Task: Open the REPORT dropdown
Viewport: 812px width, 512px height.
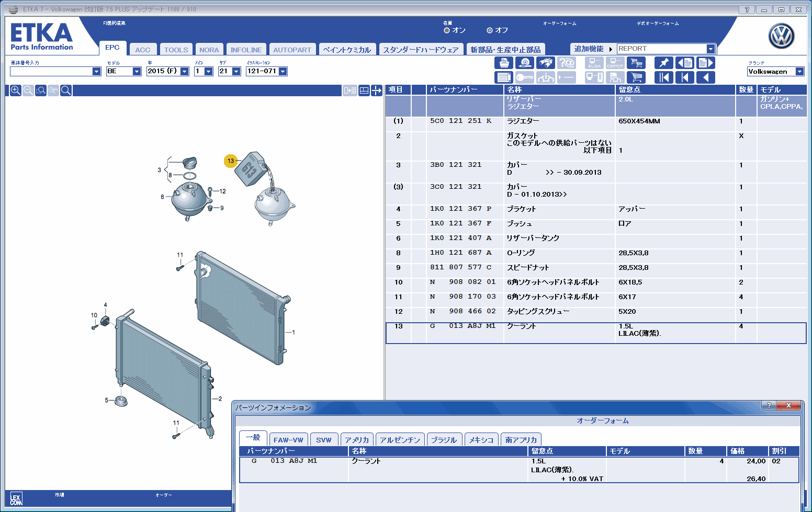Action: pyautogui.click(x=710, y=49)
